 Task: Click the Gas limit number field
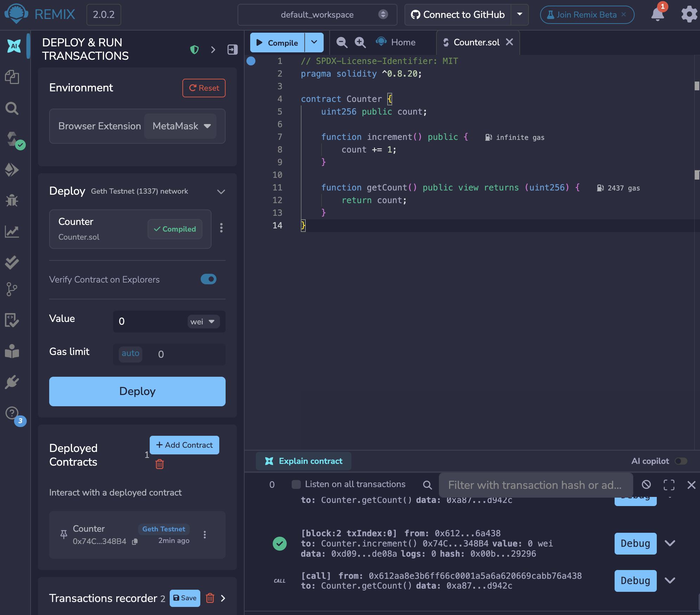point(190,354)
